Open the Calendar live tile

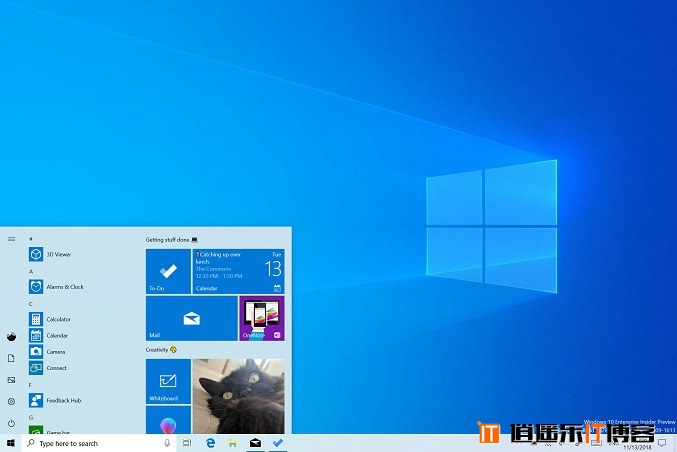[238, 272]
